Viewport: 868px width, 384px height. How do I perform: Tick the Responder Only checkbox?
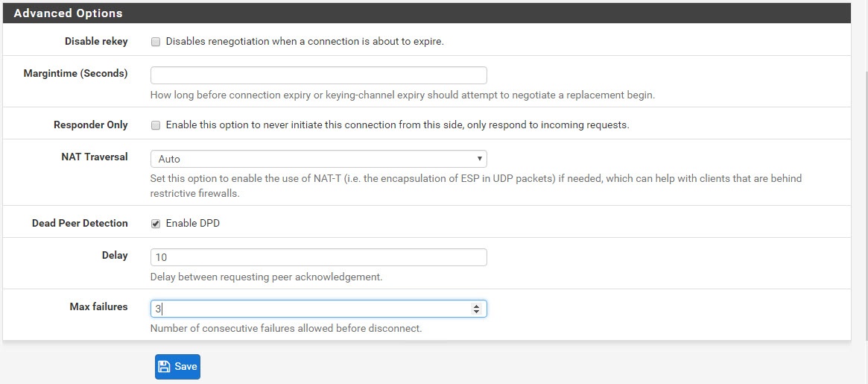(x=156, y=125)
